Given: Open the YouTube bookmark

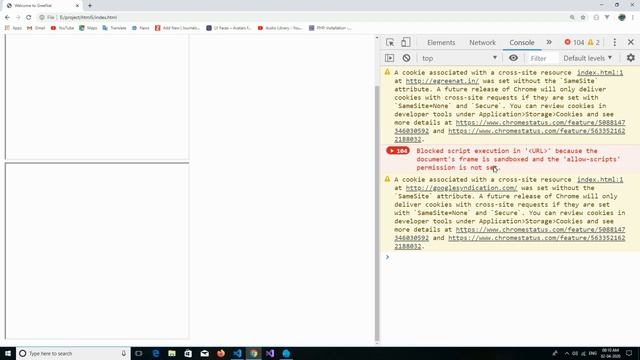Looking at the screenshot, I should pyautogui.click(x=62, y=28).
